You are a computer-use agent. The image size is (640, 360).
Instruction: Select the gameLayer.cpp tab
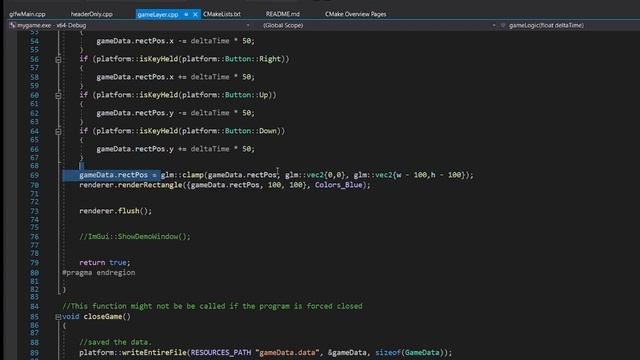(x=158, y=14)
